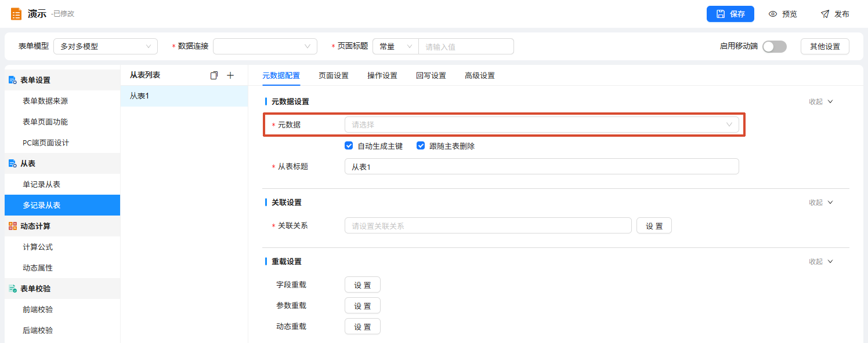The width and height of the screenshot is (868, 343).
Task: Select 表单数据来源 in sidebar
Action: click(62, 101)
